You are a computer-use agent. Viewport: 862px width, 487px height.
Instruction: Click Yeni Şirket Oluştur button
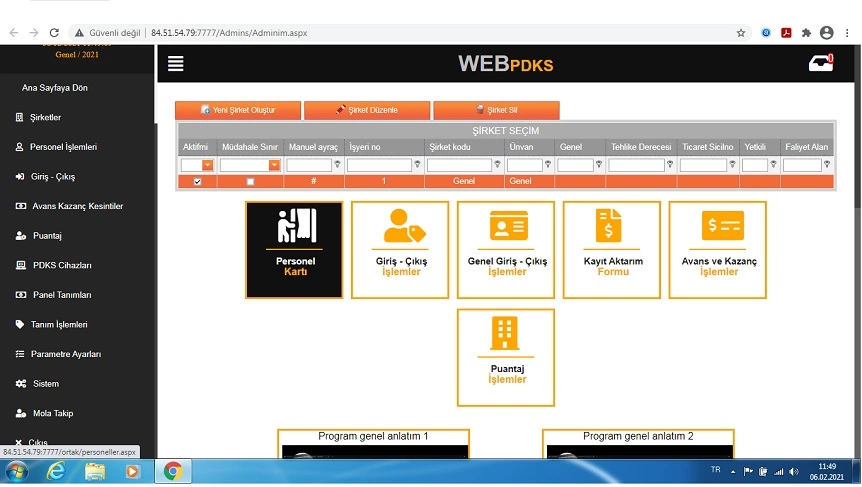click(x=238, y=110)
